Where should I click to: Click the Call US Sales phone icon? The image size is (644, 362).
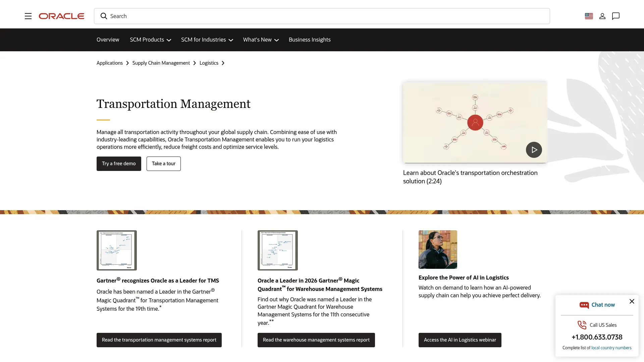582,325
